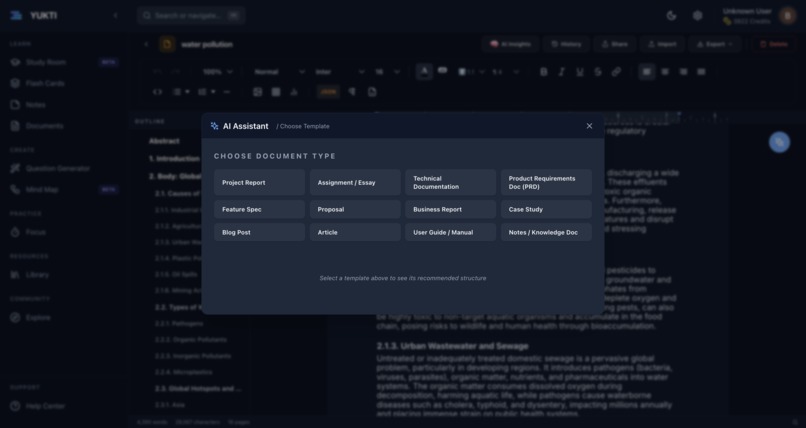Open AI Insights button
Viewport: 806px width, 428px height.
pos(510,44)
